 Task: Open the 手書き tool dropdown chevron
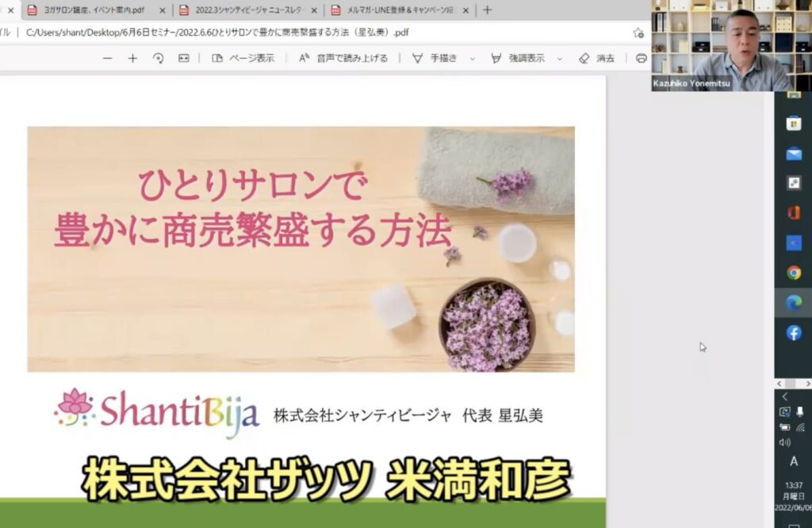(x=471, y=58)
